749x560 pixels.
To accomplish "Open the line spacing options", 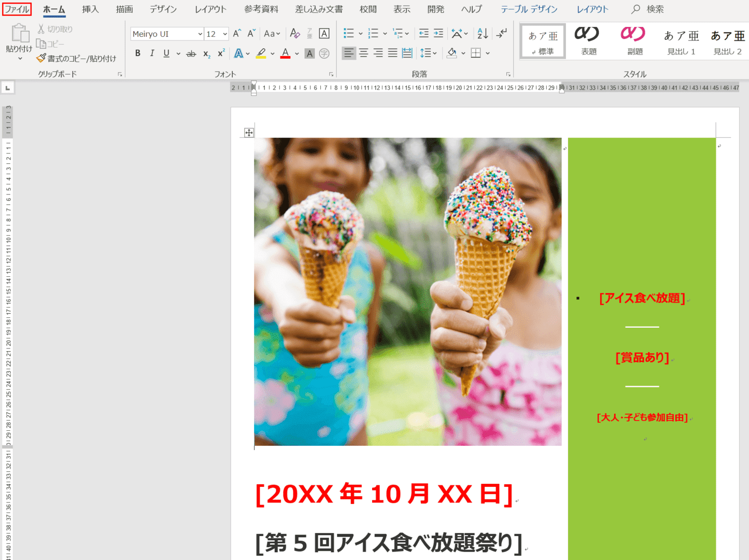I will (x=428, y=53).
